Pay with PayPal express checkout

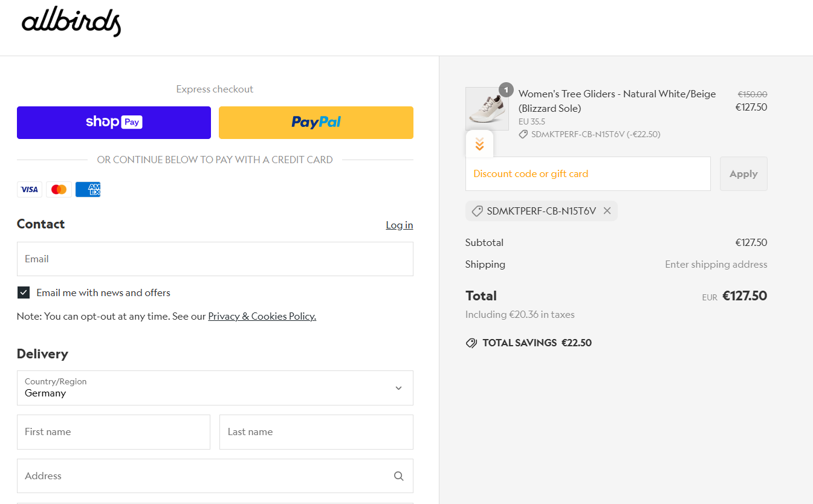click(316, 123)
